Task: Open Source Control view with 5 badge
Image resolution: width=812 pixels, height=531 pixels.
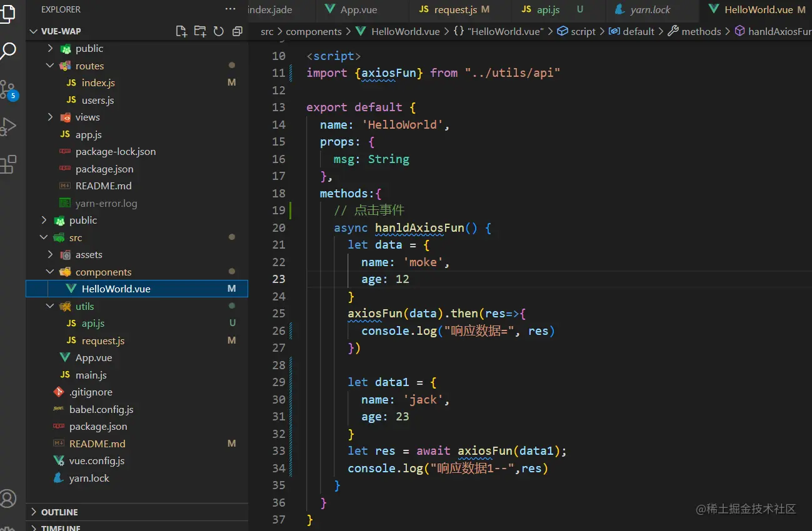Action: click(8, 89)
